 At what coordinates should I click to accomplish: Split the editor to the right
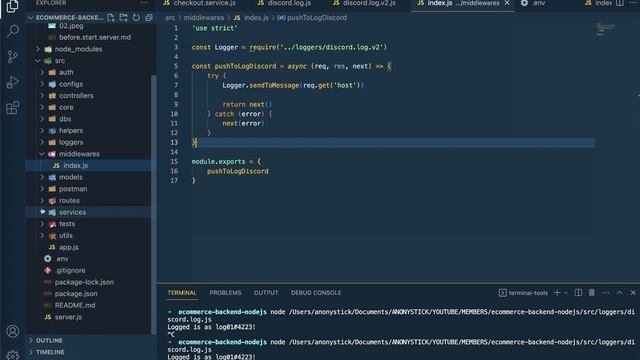click(x=620, y=3)
